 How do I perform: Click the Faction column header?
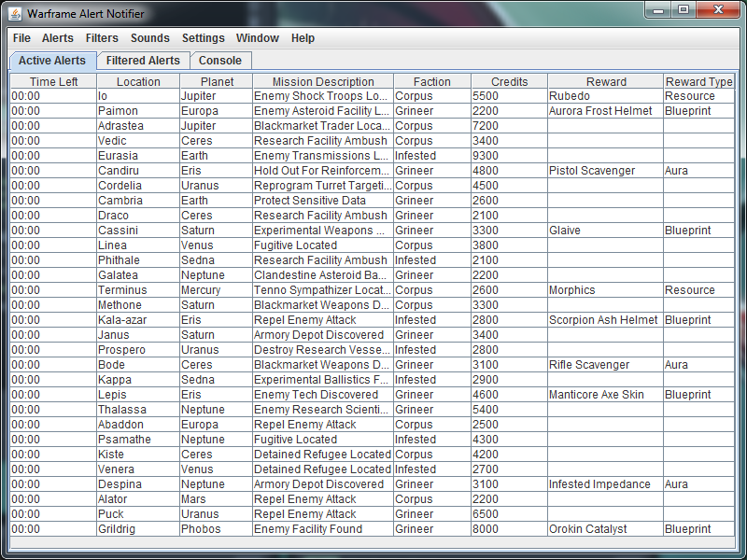click(431, 82)
